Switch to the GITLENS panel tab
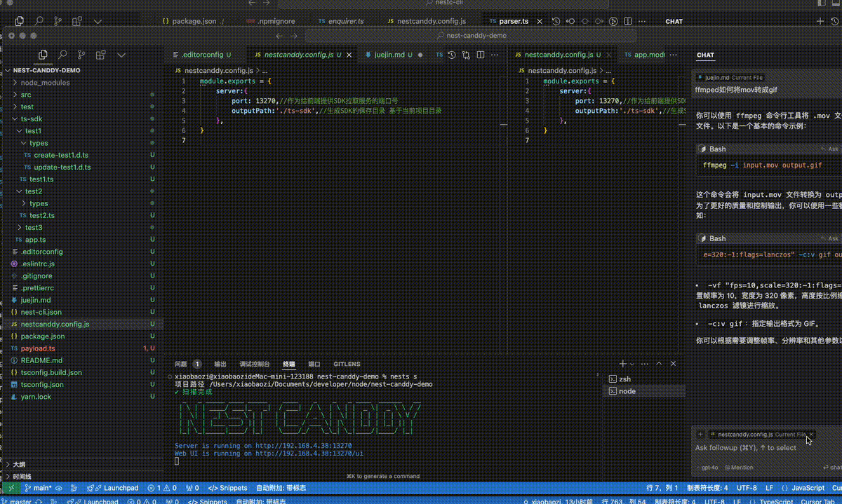 347,365
